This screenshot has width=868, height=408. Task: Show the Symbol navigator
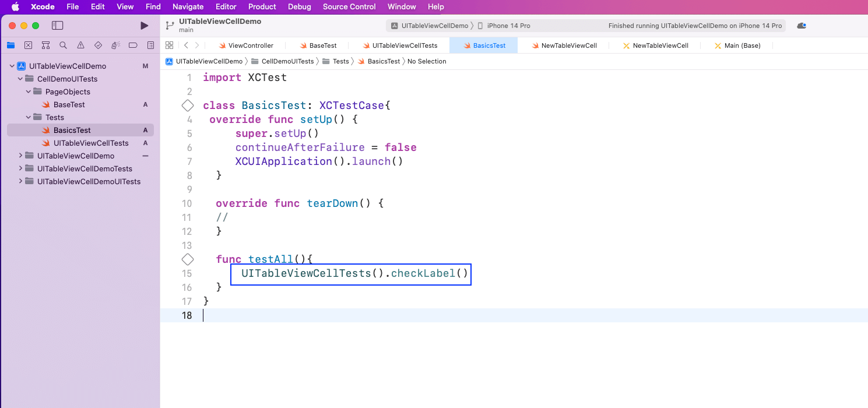45,45
